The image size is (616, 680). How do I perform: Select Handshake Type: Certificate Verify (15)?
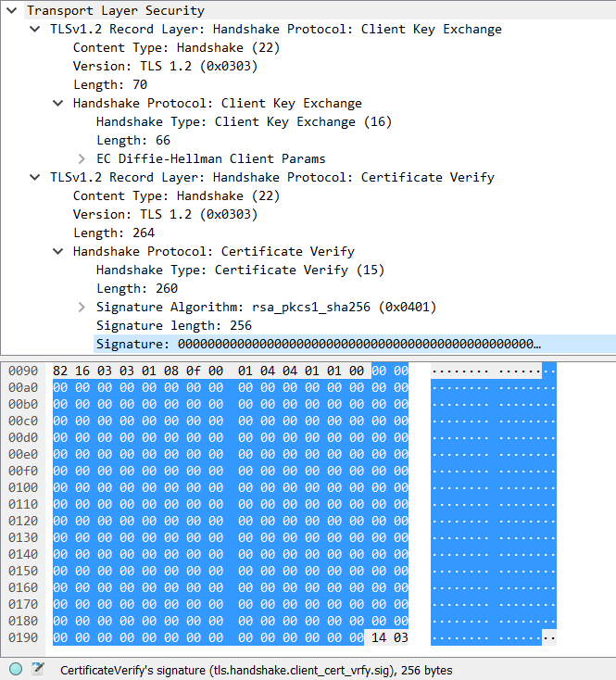(x=240, y=271)
